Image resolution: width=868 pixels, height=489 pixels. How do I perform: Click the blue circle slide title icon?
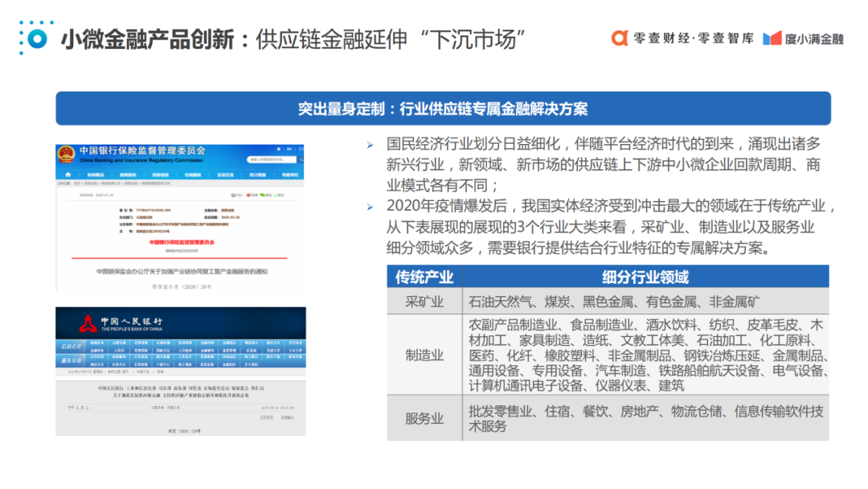click(x=35, y=38)
